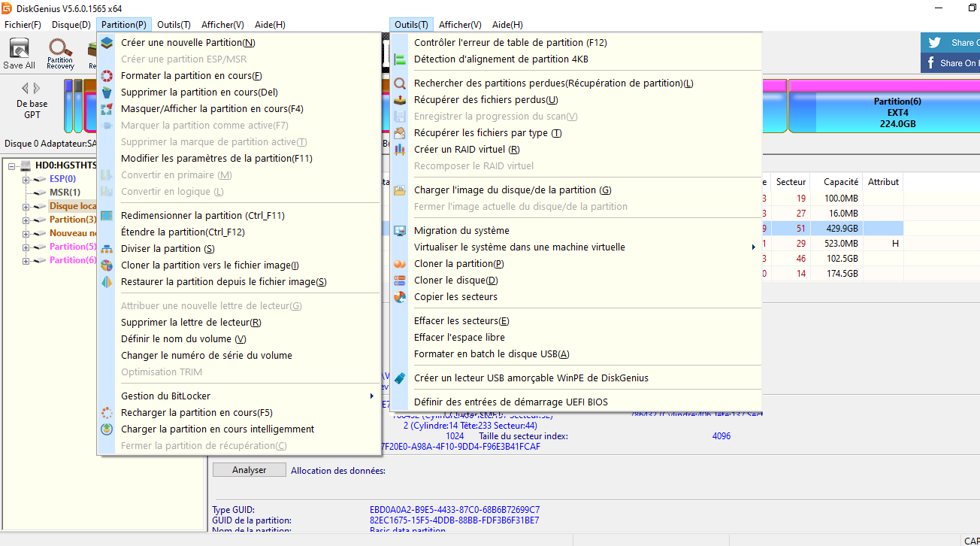Open the Disque(D) menu
The image size is (980, 546).
click(x=71, y=25)
